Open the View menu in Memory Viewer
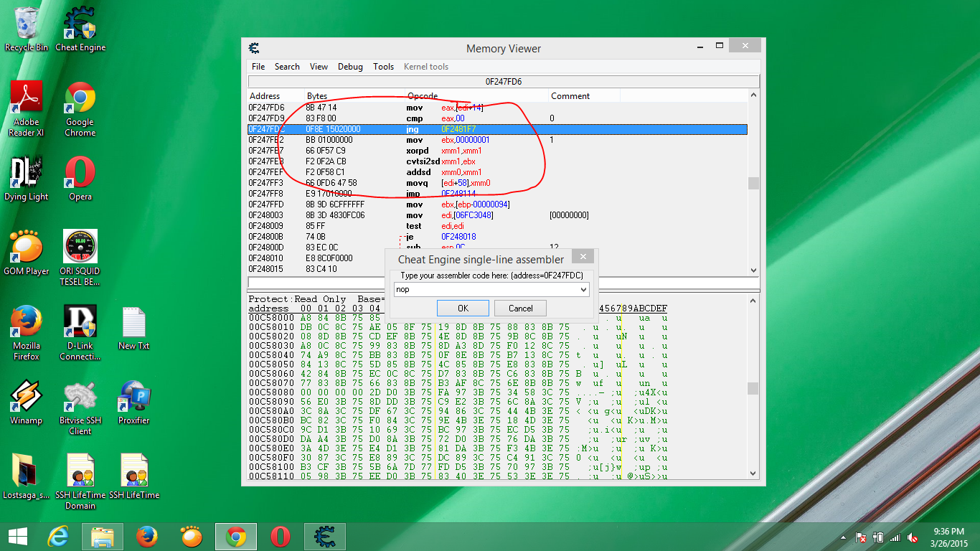Screen dimensions: 980x551 click(319, 67)
